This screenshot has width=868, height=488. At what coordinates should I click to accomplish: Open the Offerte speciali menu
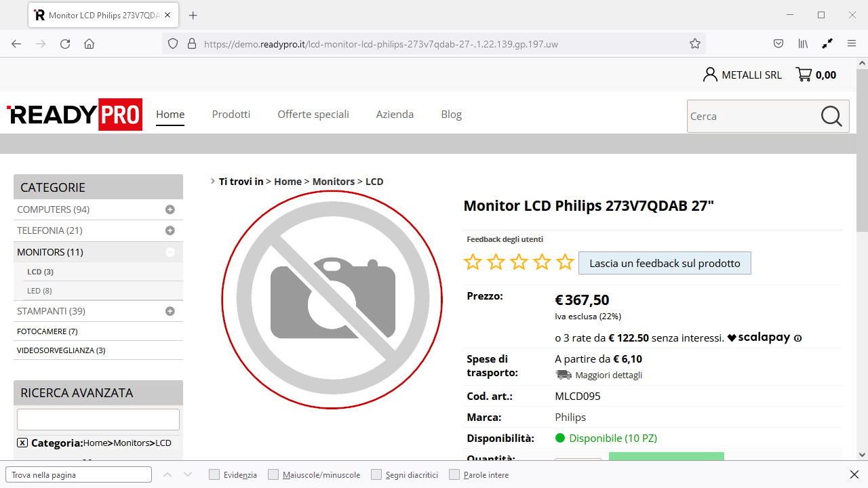[313, 114]
